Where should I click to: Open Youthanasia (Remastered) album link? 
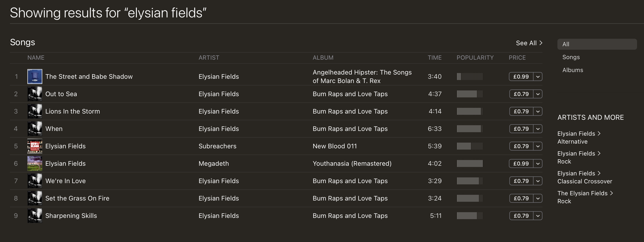[352, 163]
